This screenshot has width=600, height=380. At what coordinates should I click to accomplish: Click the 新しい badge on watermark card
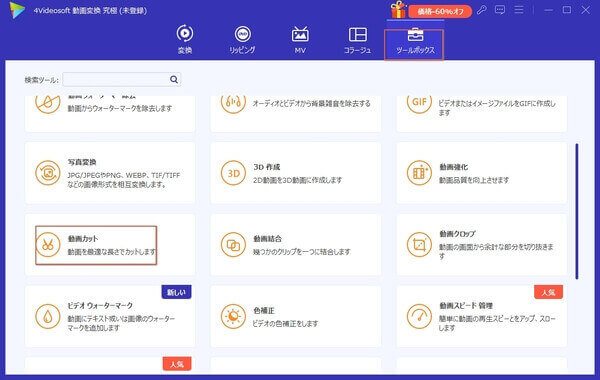(176, 292)
